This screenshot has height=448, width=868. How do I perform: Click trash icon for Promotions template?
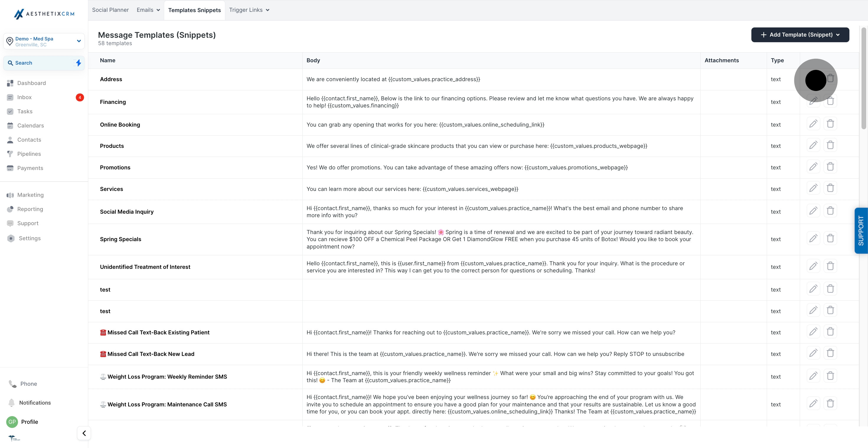click(x=830, y=167)
